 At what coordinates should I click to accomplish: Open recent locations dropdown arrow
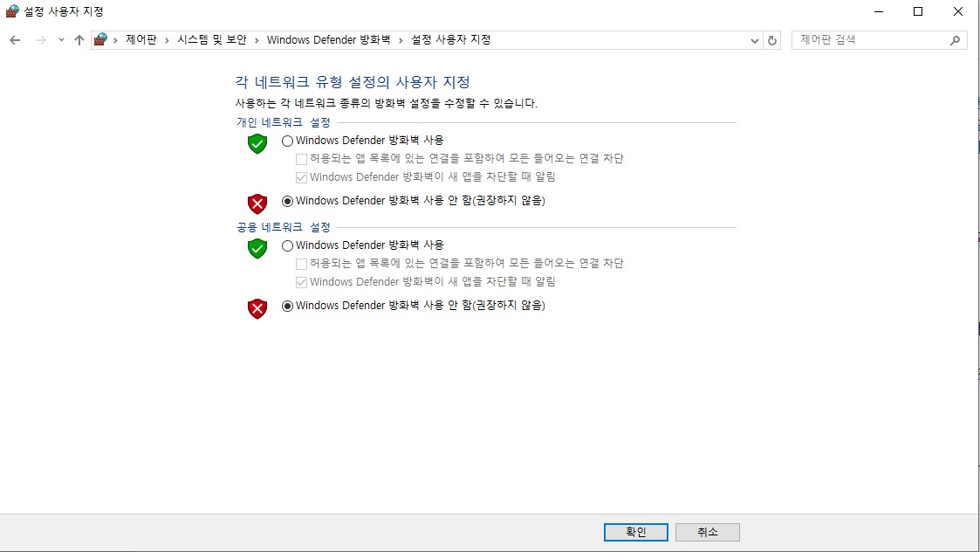[x=60, y=40]
